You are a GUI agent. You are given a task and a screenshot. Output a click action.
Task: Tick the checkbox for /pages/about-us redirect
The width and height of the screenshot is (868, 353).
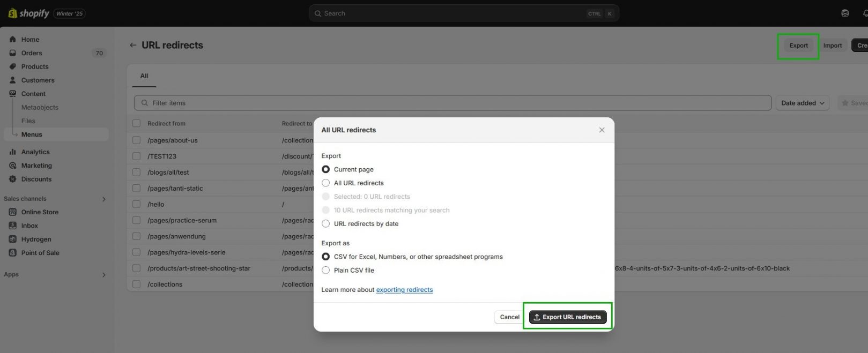(x=136, y=140)
